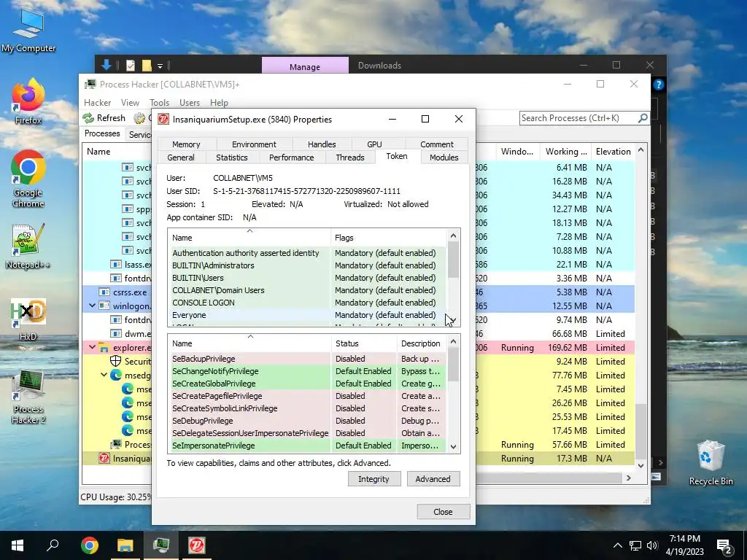Switch to the Modules tab

click(444, 157)
